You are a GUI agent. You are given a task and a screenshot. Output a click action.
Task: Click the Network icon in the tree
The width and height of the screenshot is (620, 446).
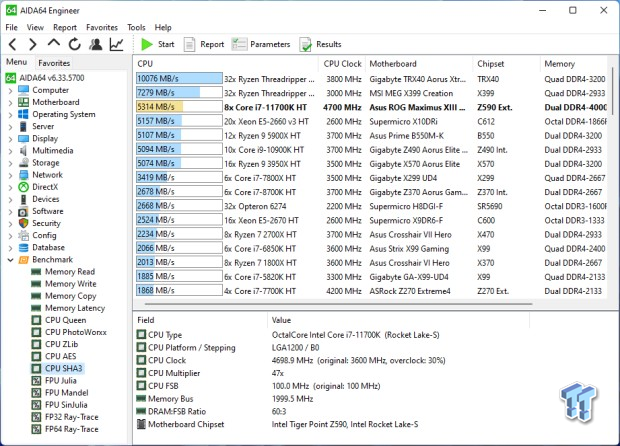pyautogui.click(x=24, y=175)
